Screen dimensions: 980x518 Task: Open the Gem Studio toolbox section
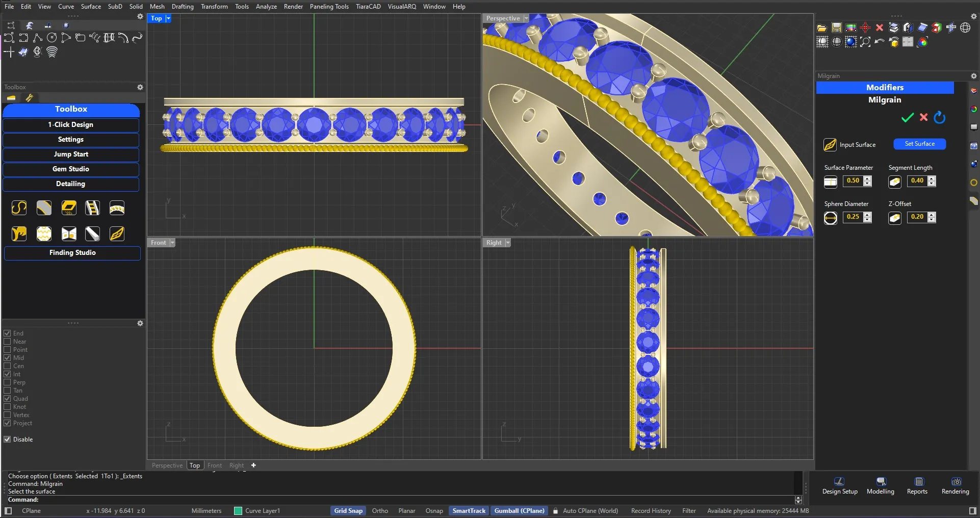[71, 169]
